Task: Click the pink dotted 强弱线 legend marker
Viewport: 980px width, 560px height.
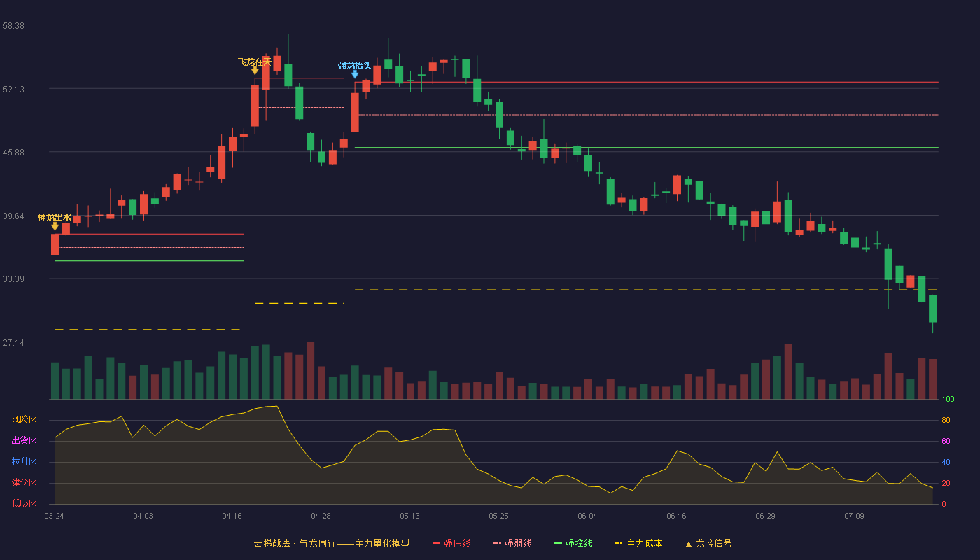Action: coord(497,543)
